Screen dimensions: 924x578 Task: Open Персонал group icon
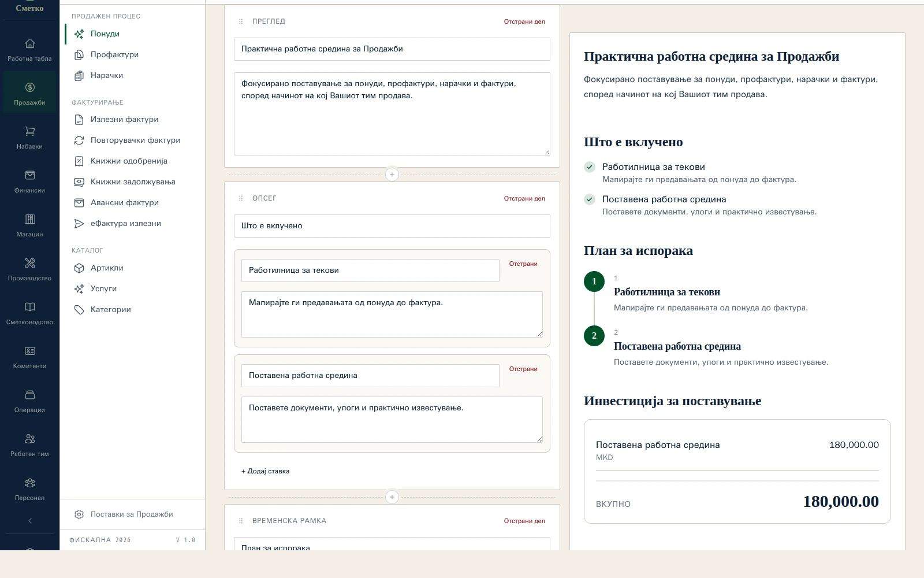tap(29, 483)
